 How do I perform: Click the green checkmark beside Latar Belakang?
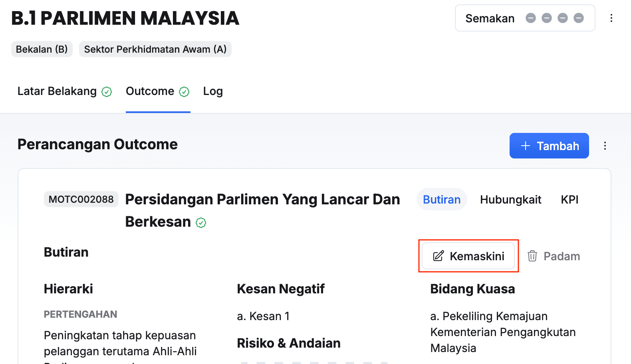[107, 92]
